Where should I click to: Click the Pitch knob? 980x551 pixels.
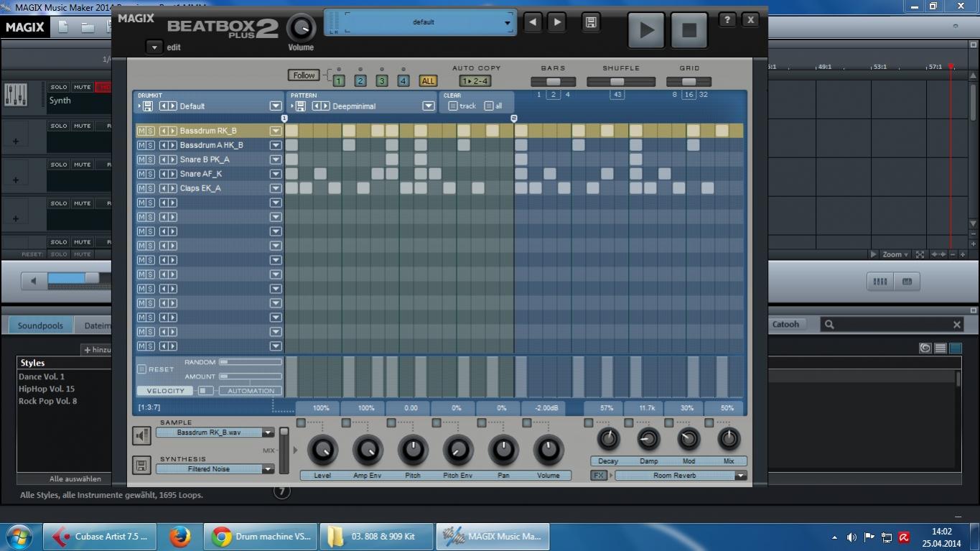tap(413, 450)
